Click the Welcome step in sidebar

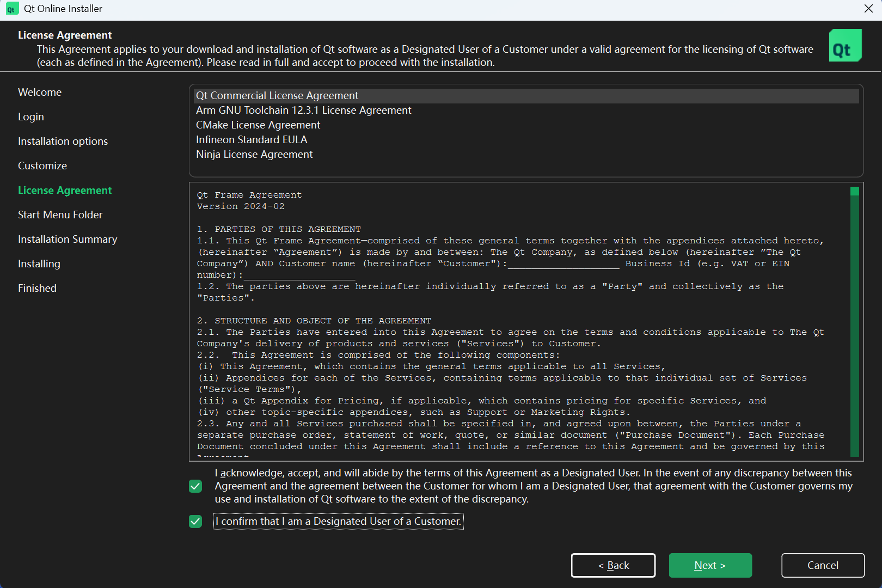click(x=40, y=93)
